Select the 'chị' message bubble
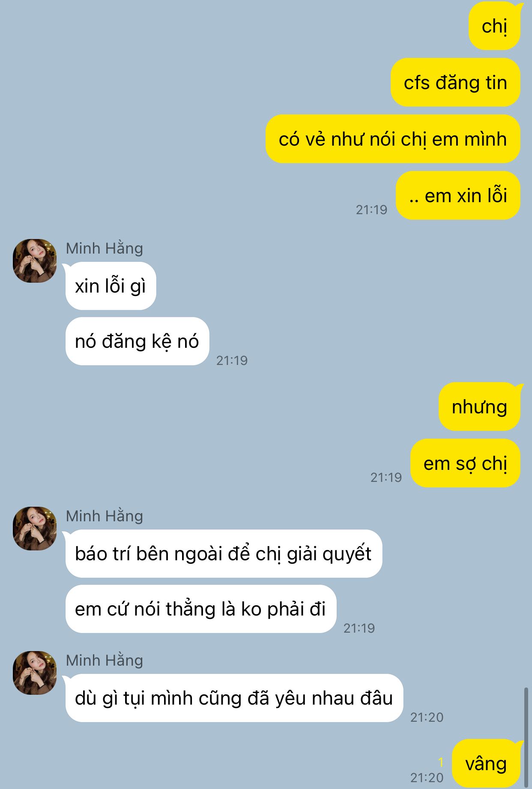This screenshot has height=789, width=532. (x=495, y=26)
